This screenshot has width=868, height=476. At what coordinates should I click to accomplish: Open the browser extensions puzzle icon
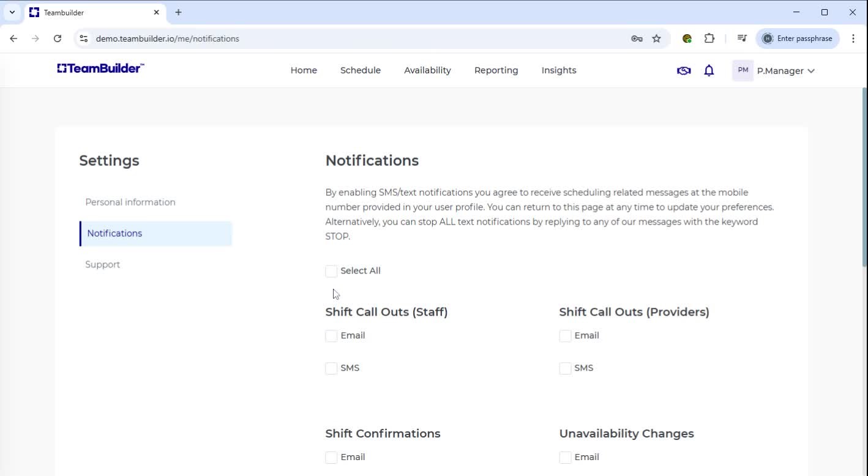point(709,38)
